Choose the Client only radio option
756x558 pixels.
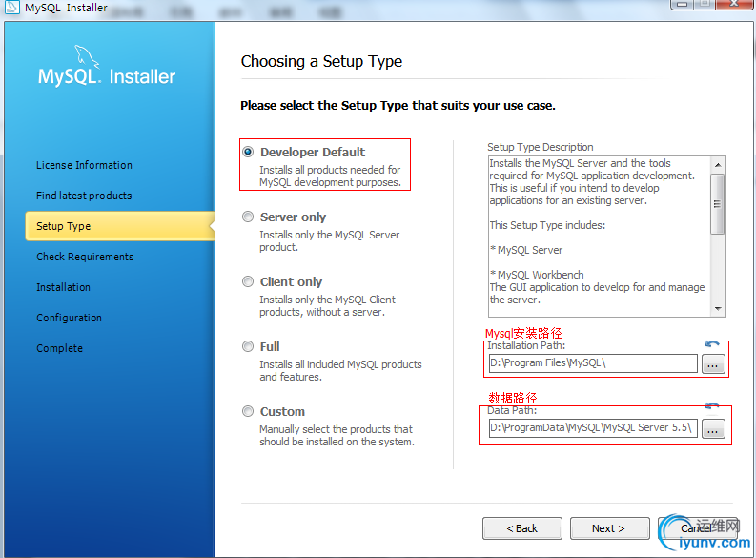pyautogui.click(x=248, y=281)
